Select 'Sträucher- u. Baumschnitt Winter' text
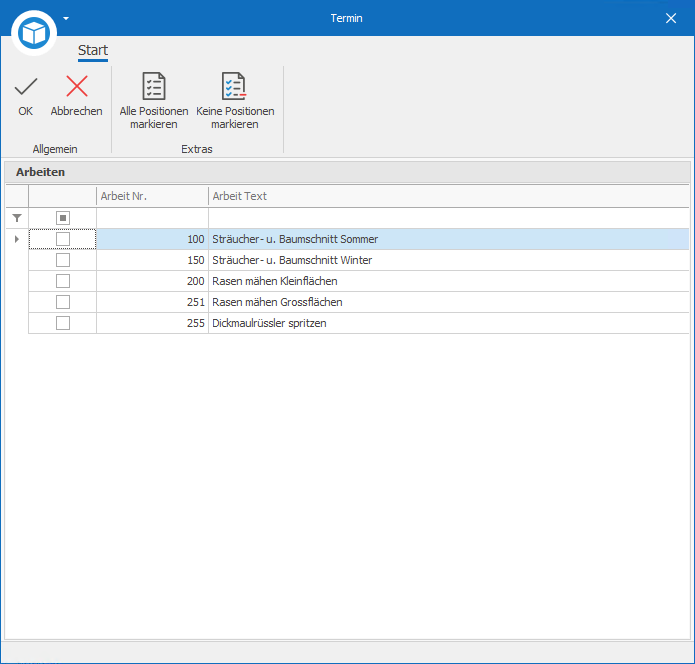The height and width of the screenshot is (664, 695). (292, 260)
